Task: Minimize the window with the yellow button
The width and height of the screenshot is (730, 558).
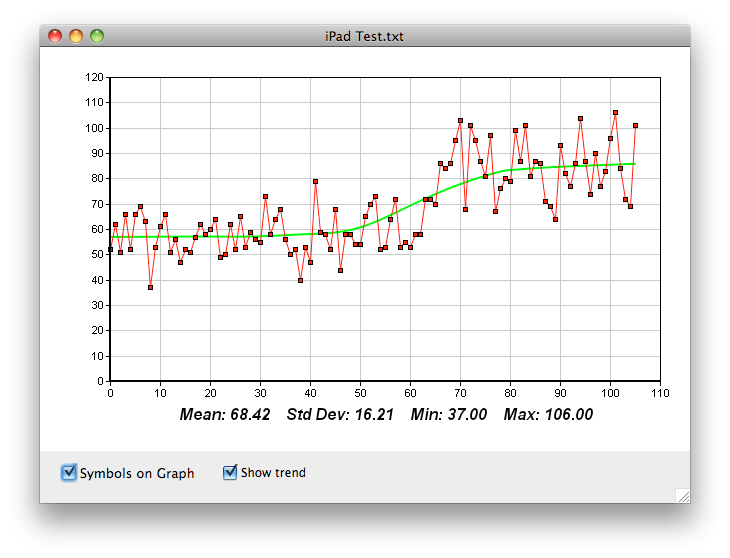Action: [76, 36]
